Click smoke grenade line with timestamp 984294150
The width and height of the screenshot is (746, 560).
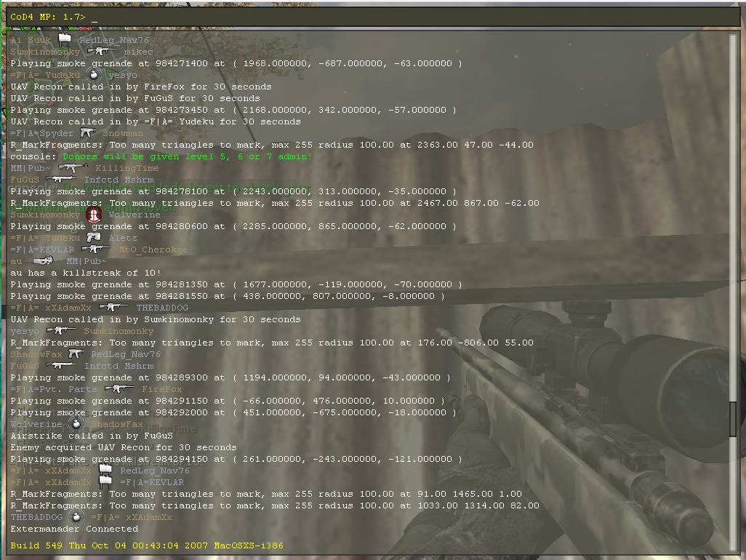point(236,459)
